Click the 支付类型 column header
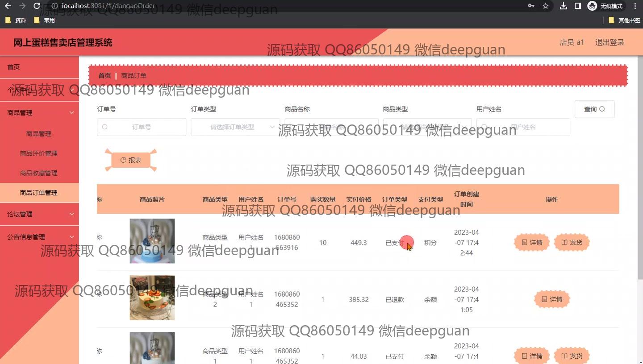 coord(430,199)
